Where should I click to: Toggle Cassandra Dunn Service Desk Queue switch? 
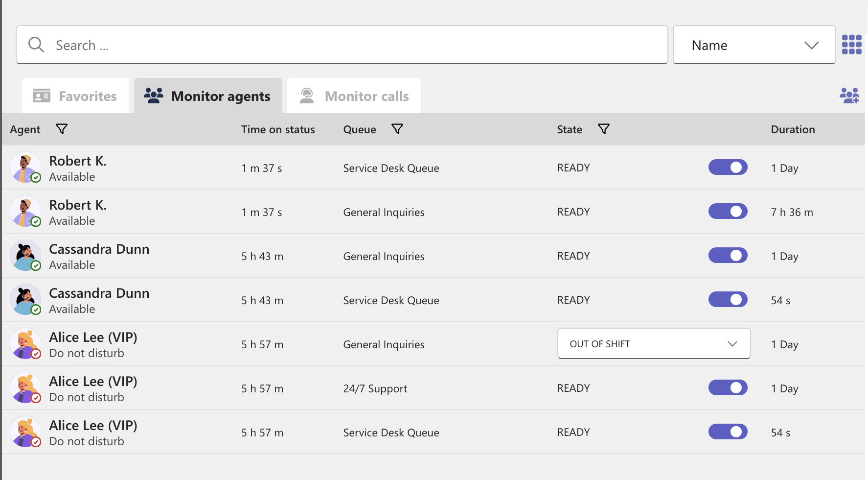coord(728,299)
